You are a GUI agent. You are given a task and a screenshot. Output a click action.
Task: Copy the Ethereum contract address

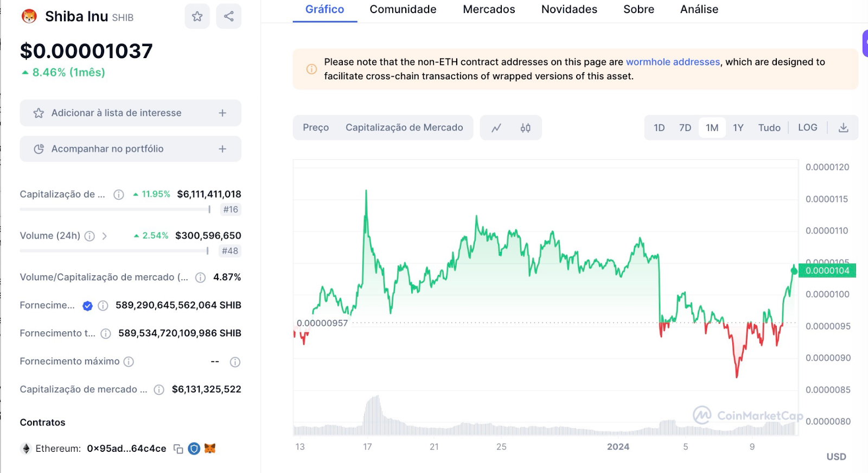pos(178,449)
